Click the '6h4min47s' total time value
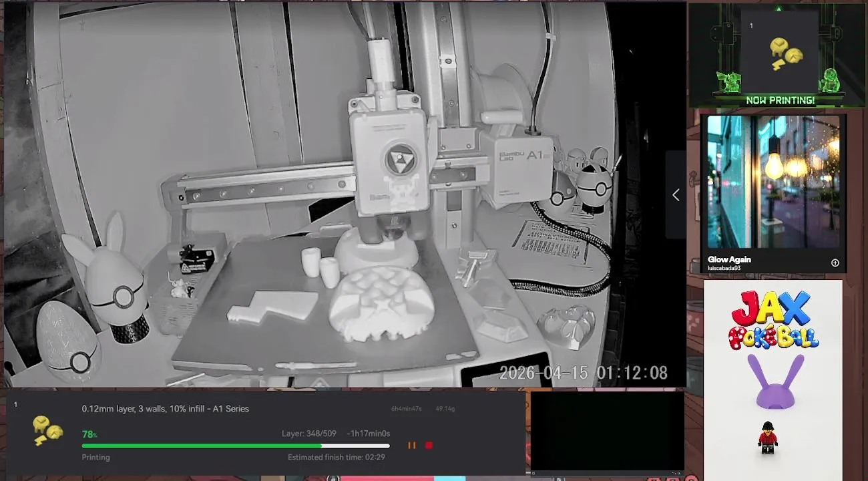This screenshot has height=481, width=868. click(407, 409)
